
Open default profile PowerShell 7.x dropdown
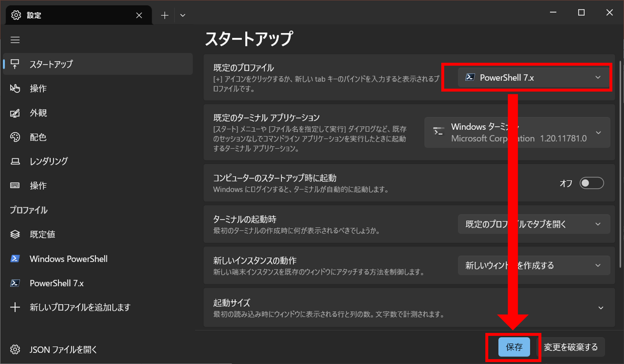(x=533, y=78)
